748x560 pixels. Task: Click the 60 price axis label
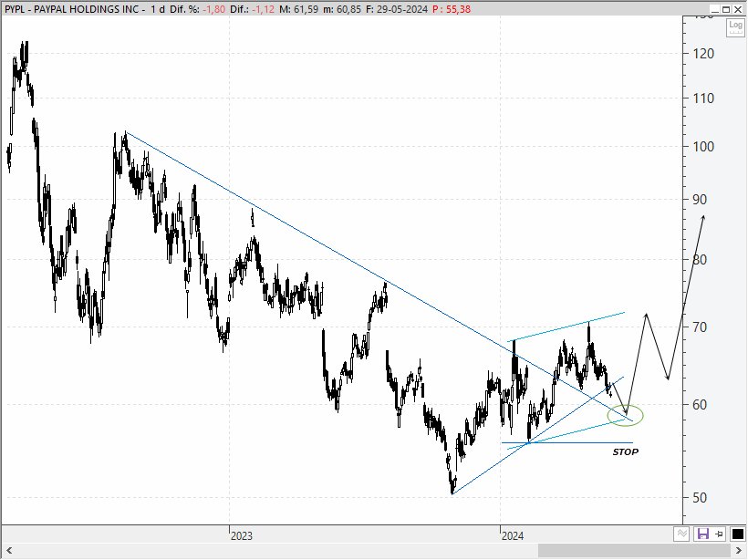[700, 405]
